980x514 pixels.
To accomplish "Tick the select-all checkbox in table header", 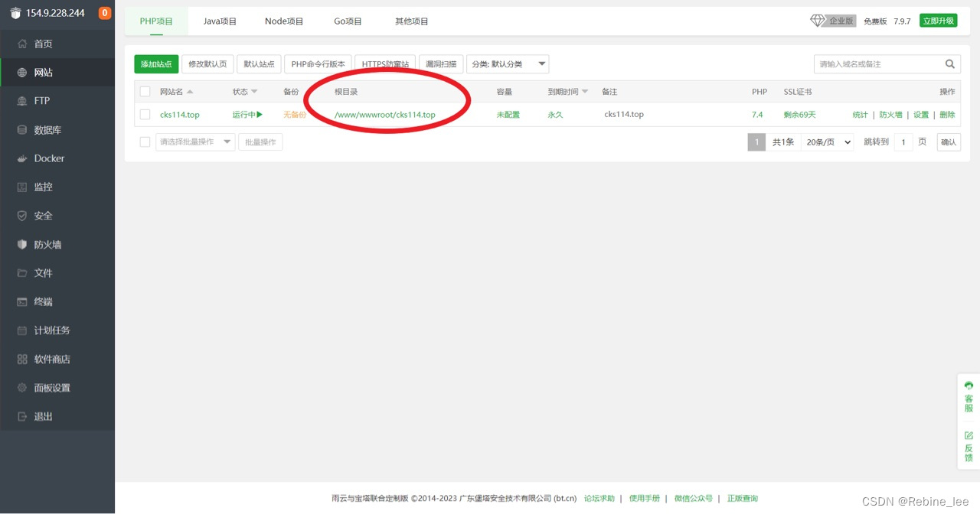I will click(x=145, y=92).
